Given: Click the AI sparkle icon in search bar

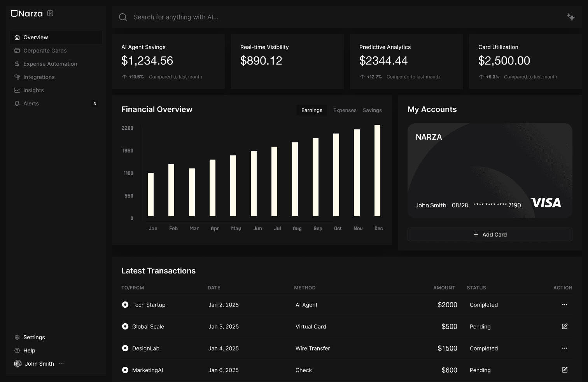Looking at the screenshot, I should pos(571,17).
